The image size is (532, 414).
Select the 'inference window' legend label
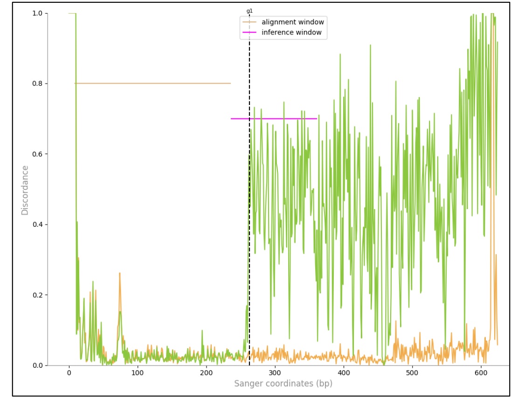click(x=291, y=32)
